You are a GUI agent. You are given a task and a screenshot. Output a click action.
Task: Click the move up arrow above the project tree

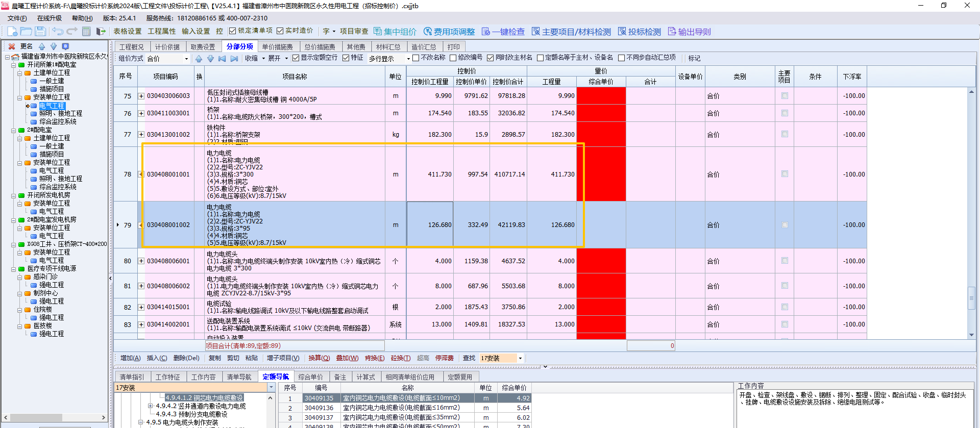click(x=42, y=46)
